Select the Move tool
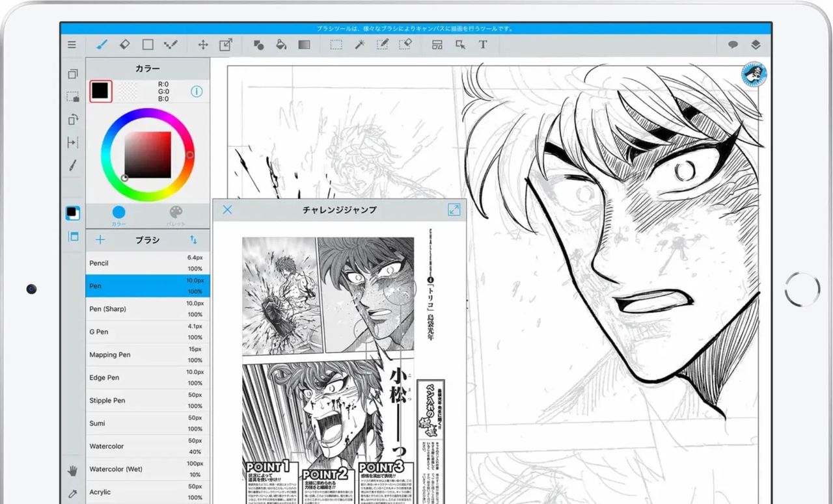The width and height of the screenshot is (833, 504). point(203,45)
